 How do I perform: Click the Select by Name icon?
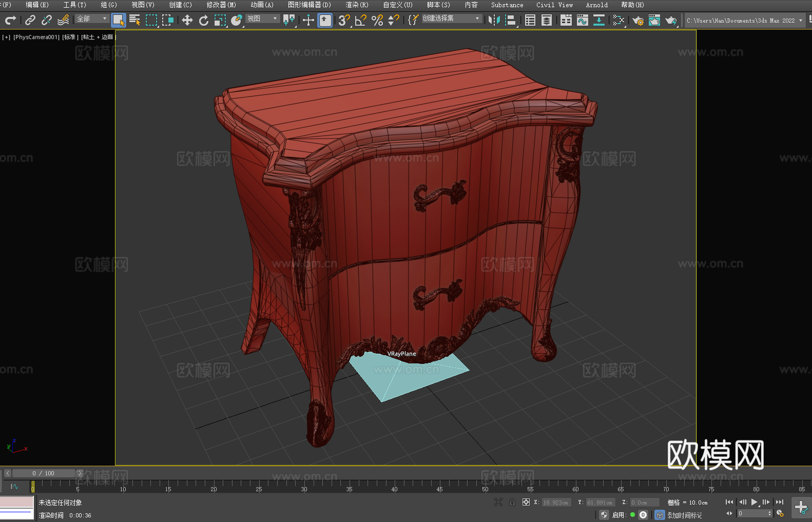click(135, 21)
